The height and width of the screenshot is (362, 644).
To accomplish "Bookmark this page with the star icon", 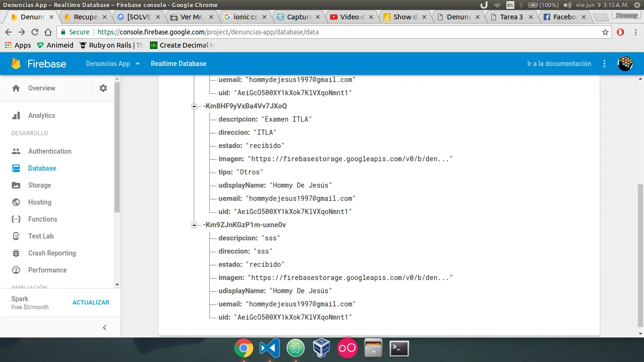I will [605, 32].
